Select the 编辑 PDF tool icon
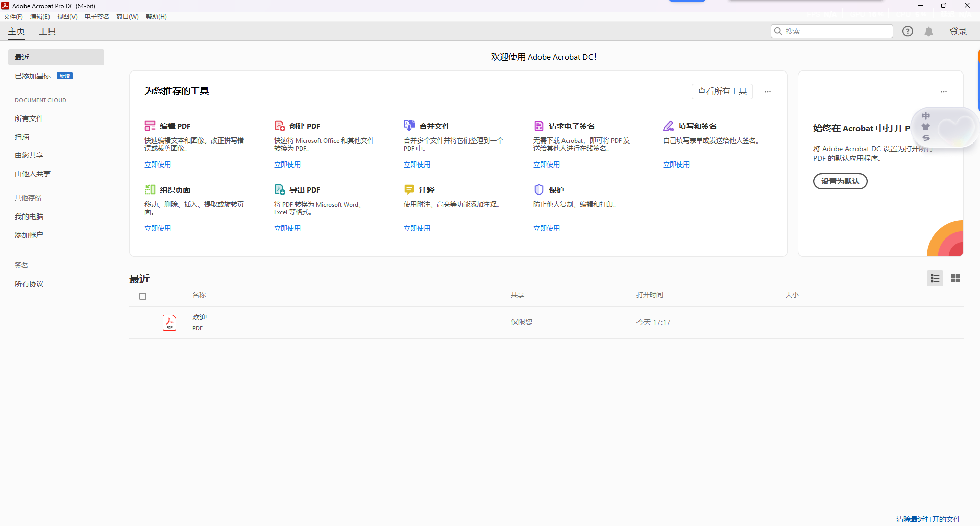This screenshot has height=526, width=980. click(150, 125)
